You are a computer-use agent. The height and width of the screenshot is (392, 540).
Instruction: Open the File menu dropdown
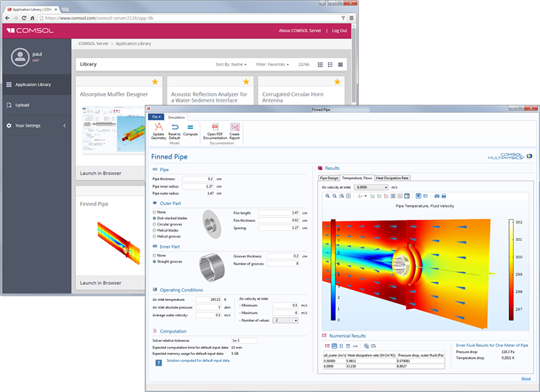(x=156, y=117)
